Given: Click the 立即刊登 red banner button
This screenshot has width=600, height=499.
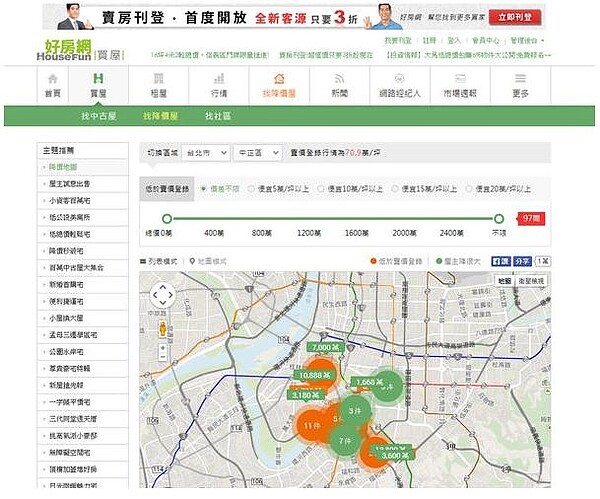Looking at the screenshot, I should point(515,17).
